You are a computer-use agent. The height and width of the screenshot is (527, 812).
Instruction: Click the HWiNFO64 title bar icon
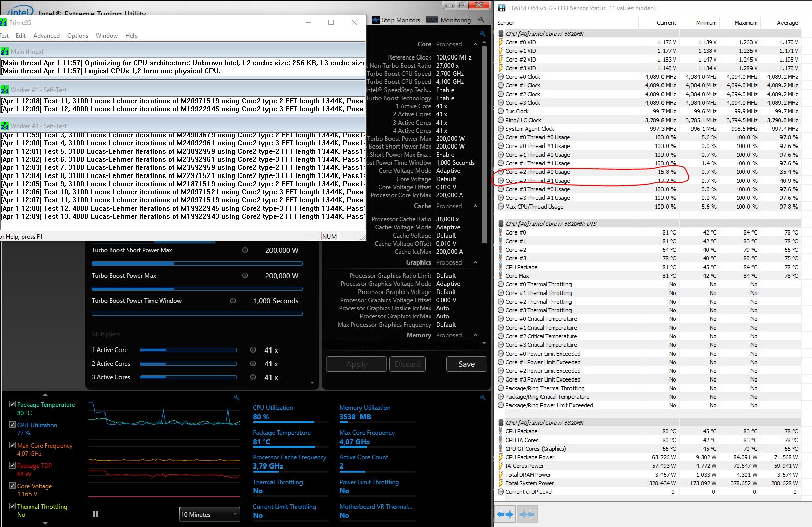pyautogui.click(x=502, y=8)
